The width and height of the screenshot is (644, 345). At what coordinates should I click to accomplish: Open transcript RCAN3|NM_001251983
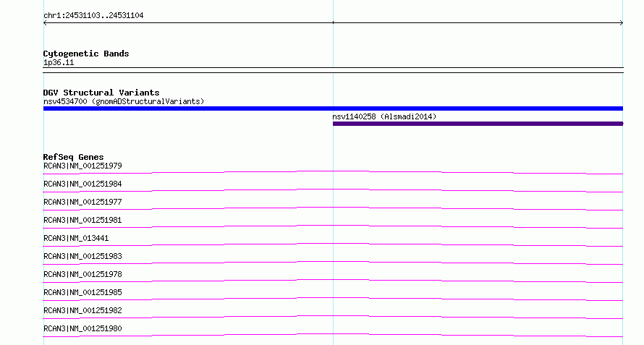tap(82, 256)
